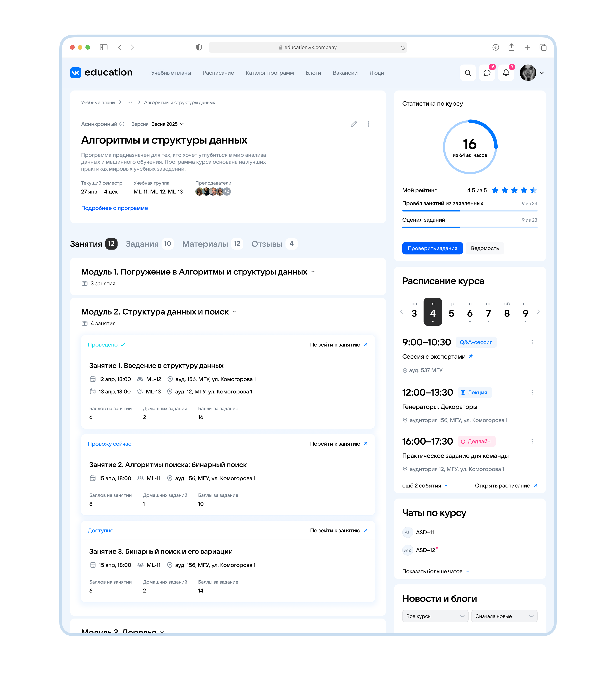Viewport: 616px width, 678px height.
Task: Open course three-dot options menu
Action: [x=369, y=124]
